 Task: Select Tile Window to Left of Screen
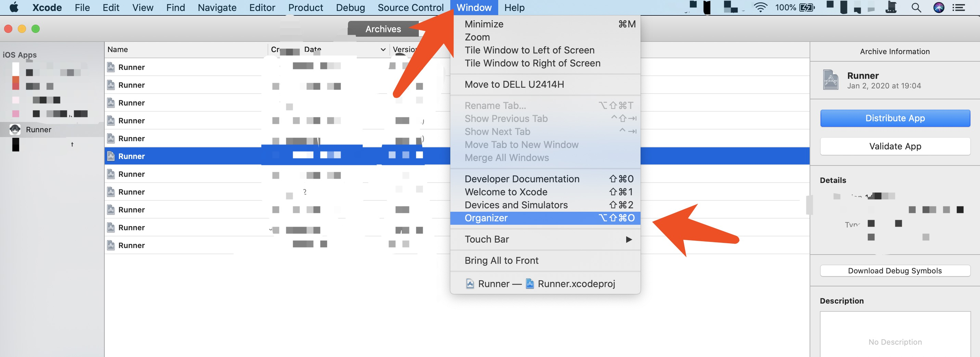545,50
